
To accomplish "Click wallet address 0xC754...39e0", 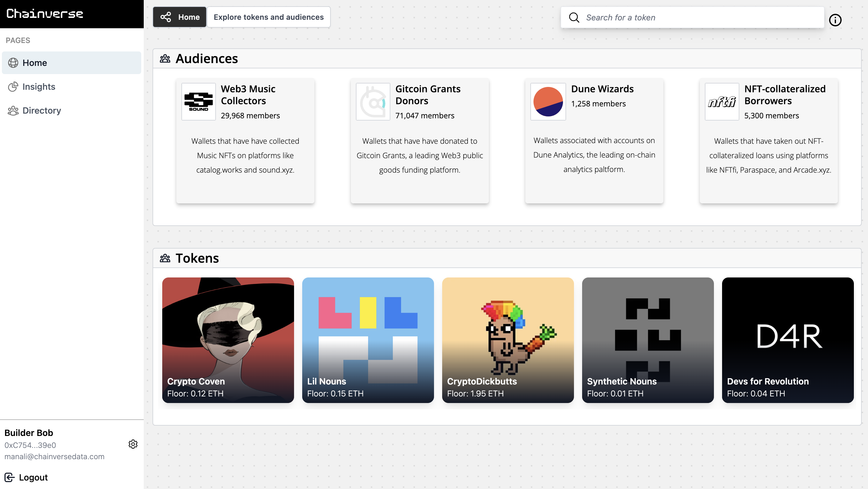I will coord(30,445).
